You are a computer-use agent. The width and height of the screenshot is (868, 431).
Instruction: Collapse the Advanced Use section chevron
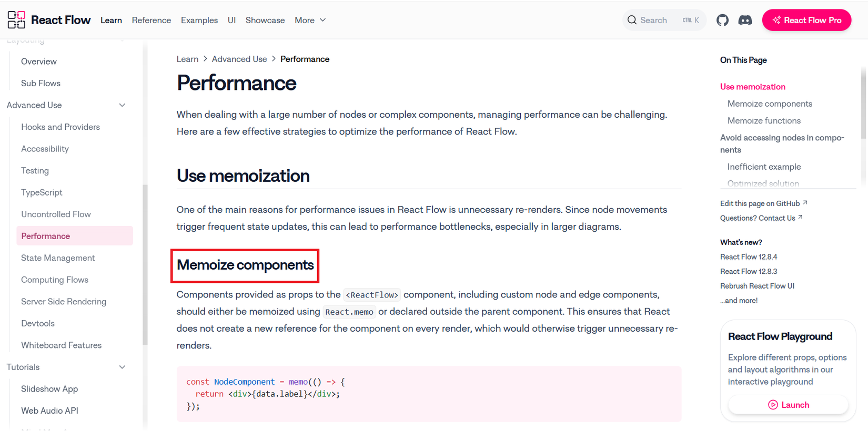click(x=122, y=105)
